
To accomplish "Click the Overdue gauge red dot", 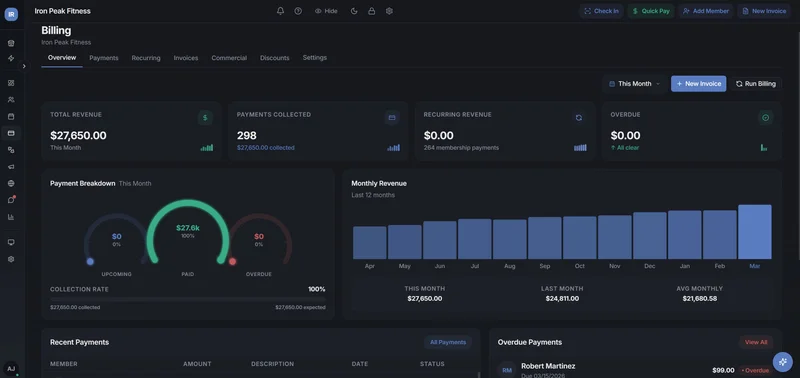I will pos(233,262).
